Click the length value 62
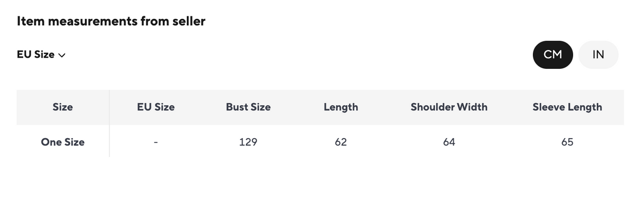644x207 pixels. coord(341,142)
